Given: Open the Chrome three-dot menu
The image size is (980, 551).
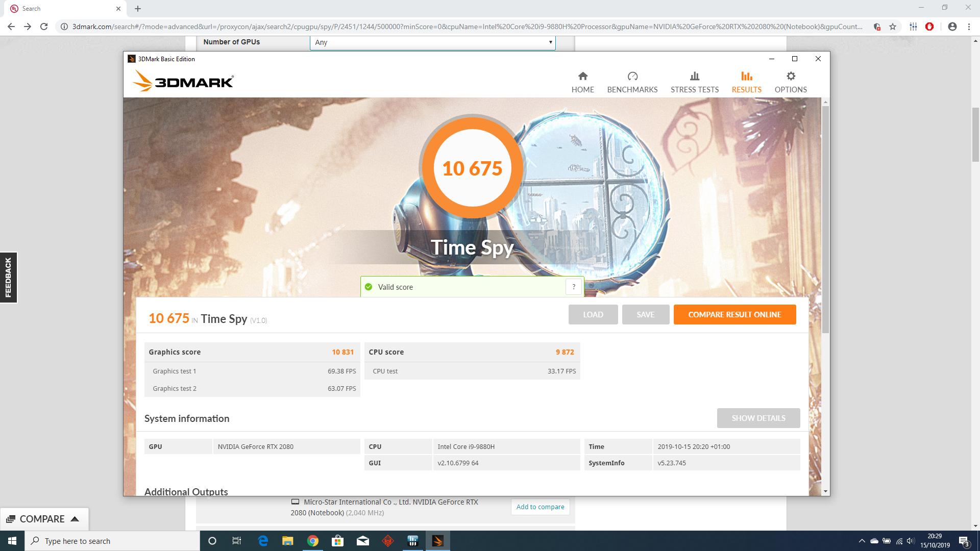Looking at the screenshot, I should (969, 27).
